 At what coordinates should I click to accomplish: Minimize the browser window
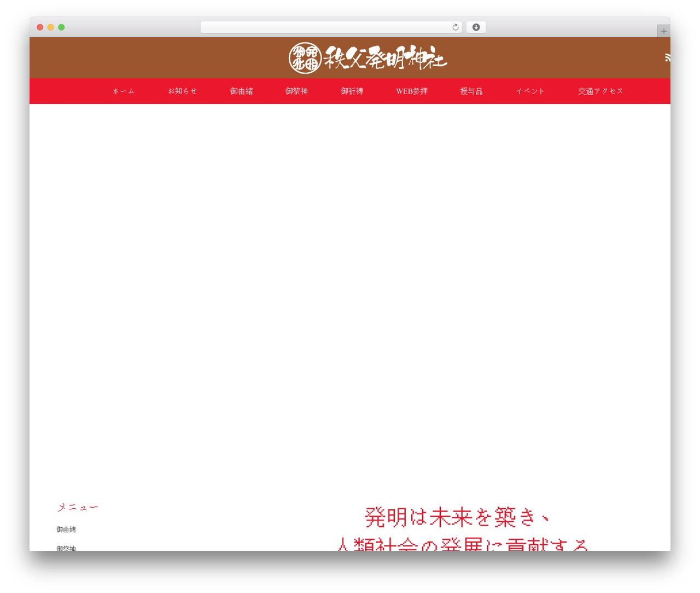point(50,27)
